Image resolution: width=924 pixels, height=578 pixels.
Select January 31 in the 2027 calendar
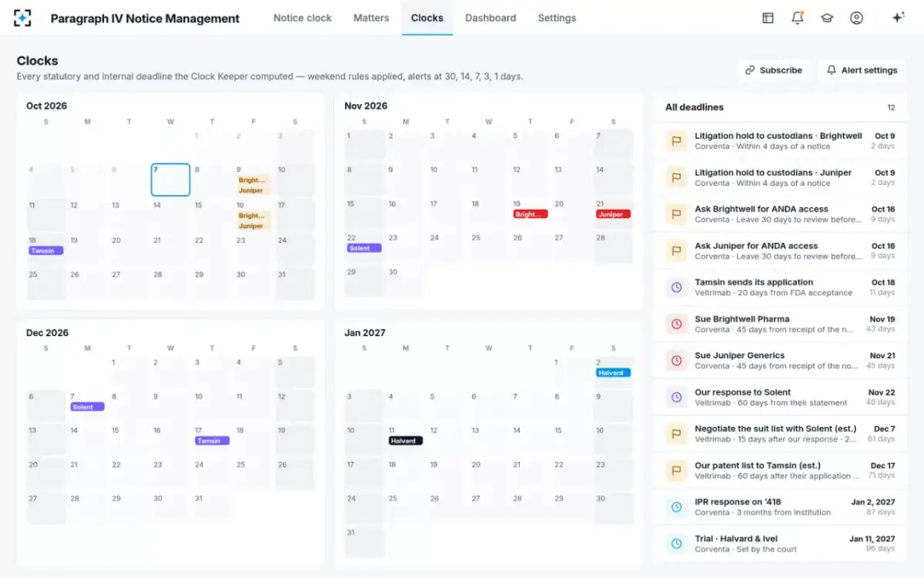click(x=364, y=543)
